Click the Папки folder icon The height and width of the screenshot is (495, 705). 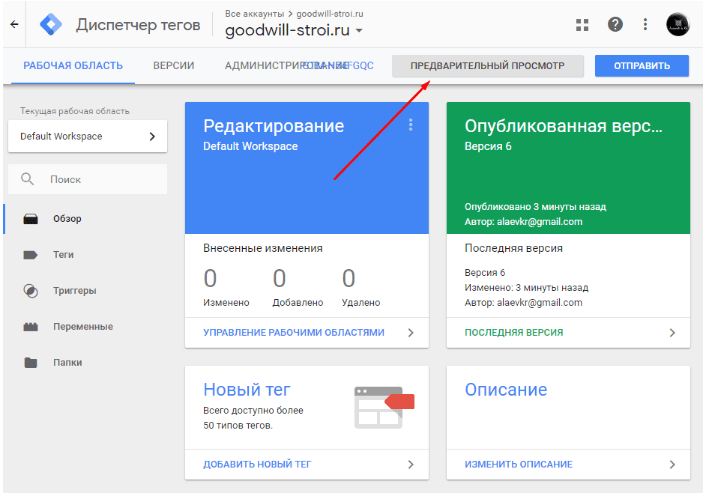pyautogui.click(x=31, y=362)
